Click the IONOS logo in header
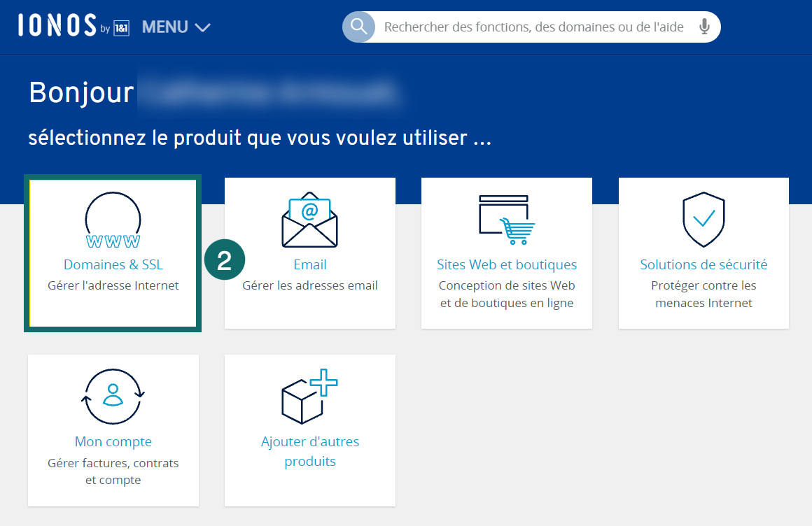812x526 pixels. pyautogui.click(x=57, y=27)
